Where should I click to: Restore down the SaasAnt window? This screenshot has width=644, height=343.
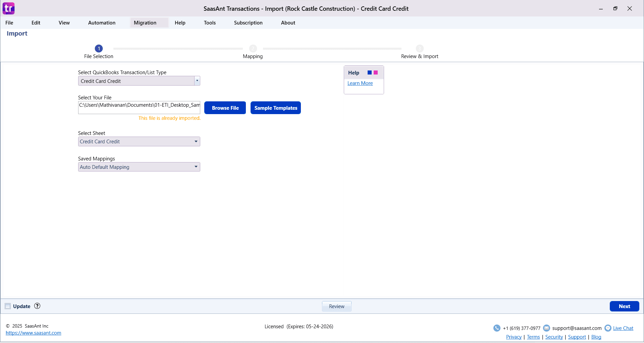(x=615, y=9)
